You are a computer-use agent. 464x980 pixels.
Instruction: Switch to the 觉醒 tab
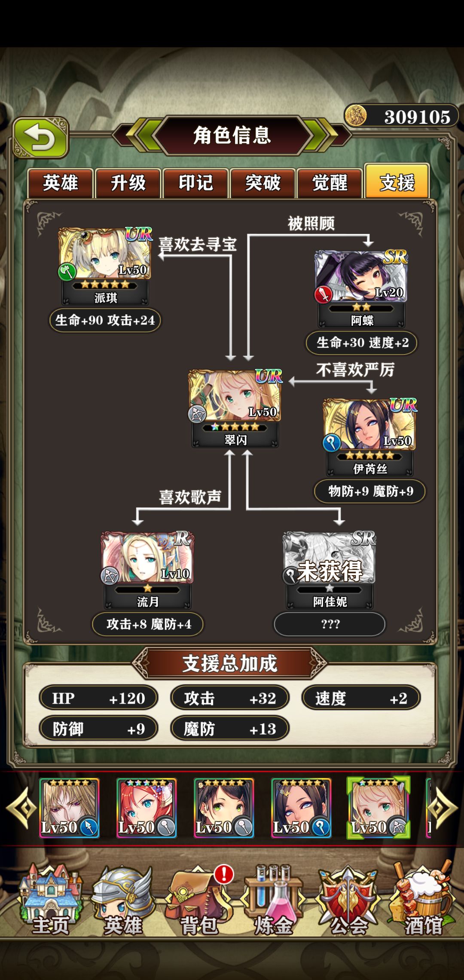pyautogui.click(x=330, y=183)
